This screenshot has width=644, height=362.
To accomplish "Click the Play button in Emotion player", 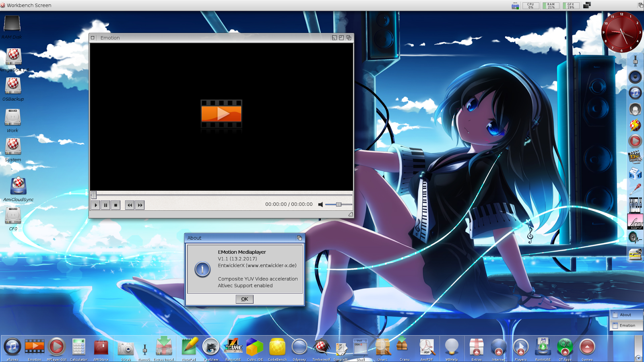I will (96, 205).
